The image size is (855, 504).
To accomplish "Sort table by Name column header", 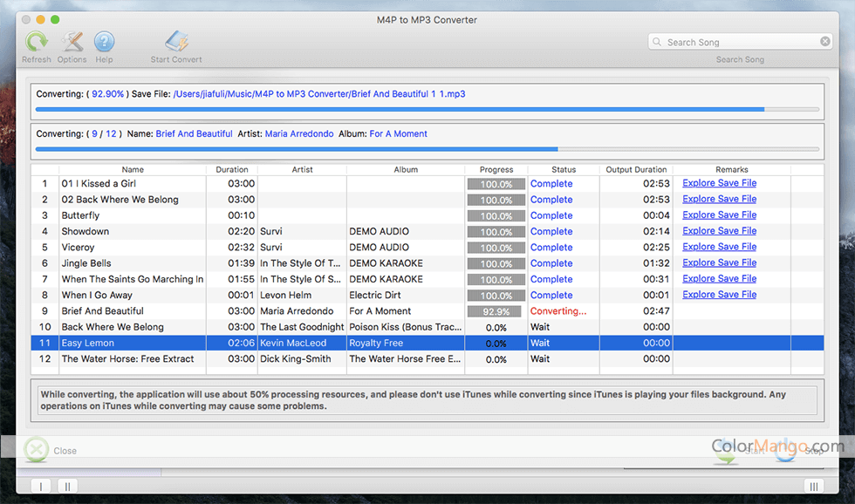I will pos(133,170).
